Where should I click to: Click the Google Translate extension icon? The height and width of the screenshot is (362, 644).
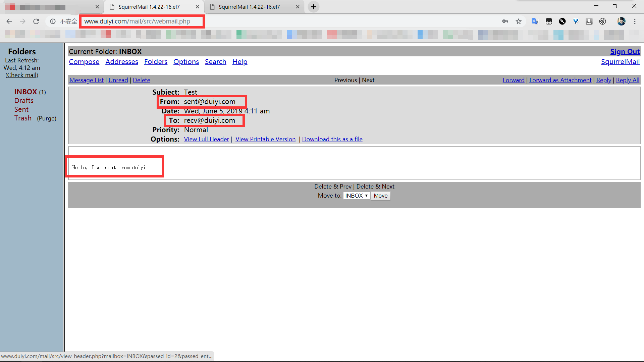[535, 21]
